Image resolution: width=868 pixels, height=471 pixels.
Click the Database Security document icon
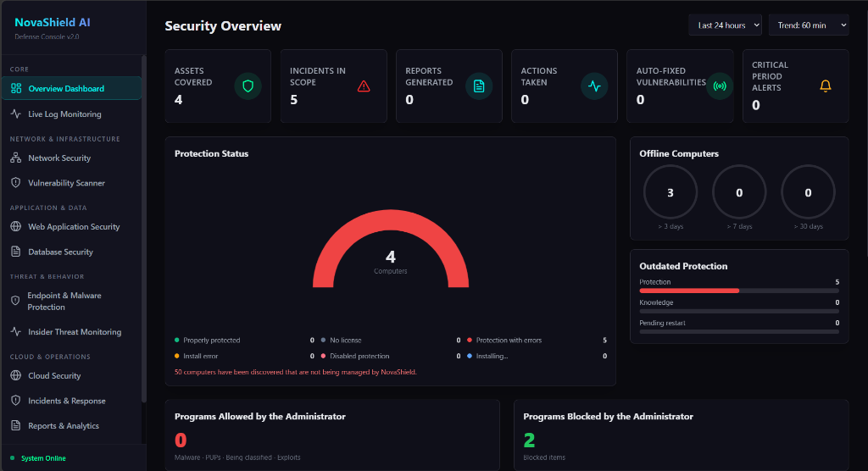pos(16,252)
